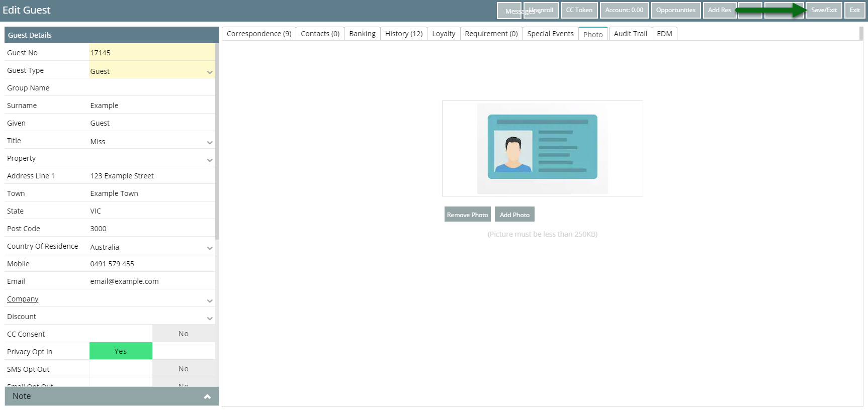This screenshot has width=868, height=411.
Task: Click the Surname field containing Example
Action: 152,105
